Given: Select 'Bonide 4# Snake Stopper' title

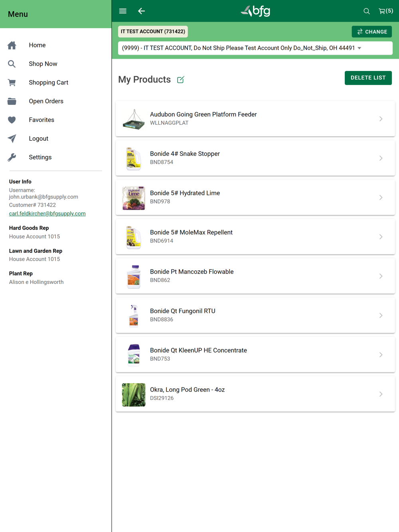Looking at the screenshot, I should coord(185,154).
